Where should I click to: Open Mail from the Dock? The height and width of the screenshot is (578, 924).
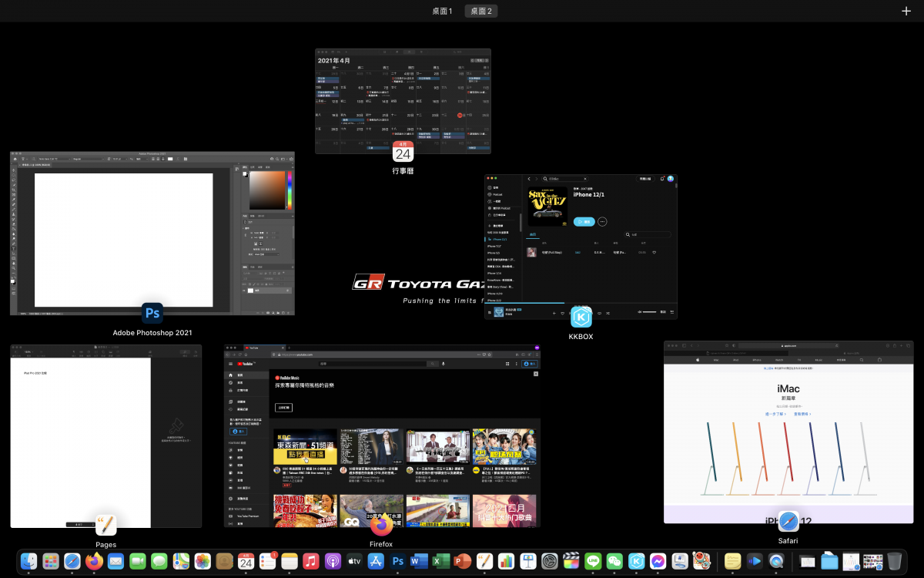[x=115, y=562]
